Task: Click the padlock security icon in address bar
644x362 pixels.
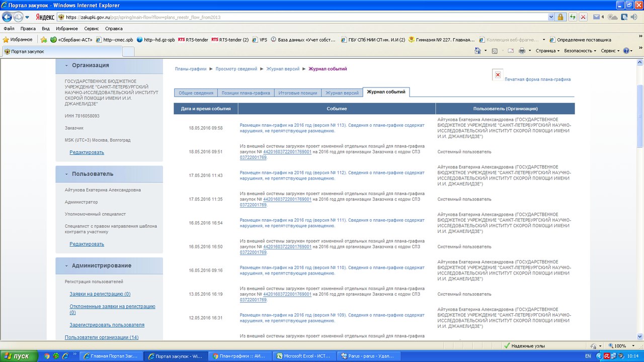Action: [x=560, y=17]
